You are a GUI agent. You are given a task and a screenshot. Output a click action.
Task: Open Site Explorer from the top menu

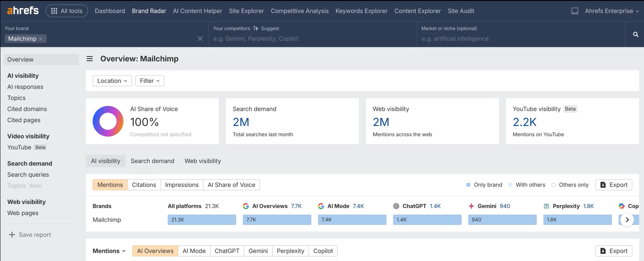click(246, 11)
